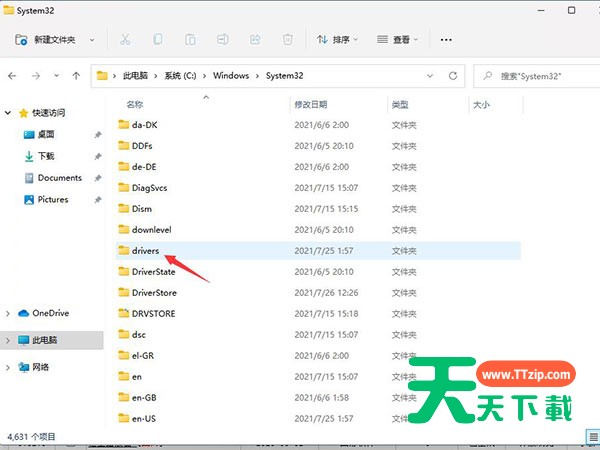This screenshot has height=450, width=600.
Task: Sort by 修改日期 column header
Action: pyautogui.click(x=310, y=104)
